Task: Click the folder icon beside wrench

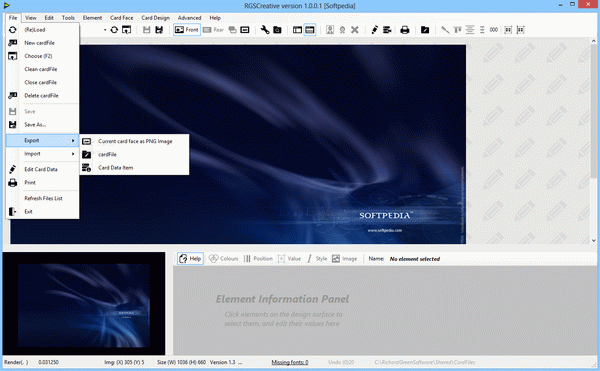Action: click(277, 29)
